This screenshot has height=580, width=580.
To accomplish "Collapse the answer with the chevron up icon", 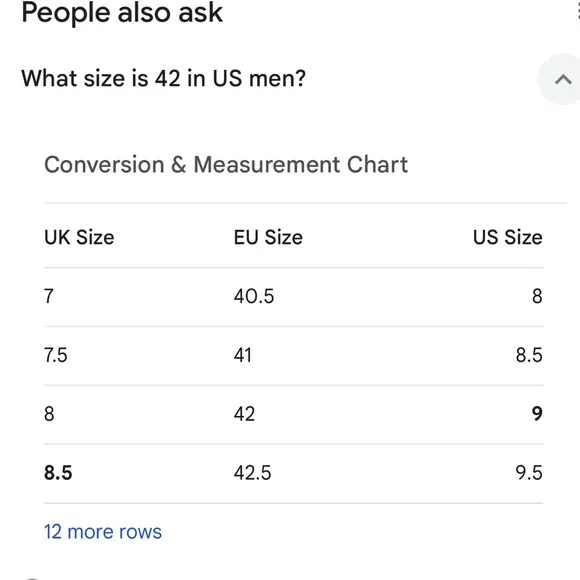I will pyautogui.click(x=563, y=79).
